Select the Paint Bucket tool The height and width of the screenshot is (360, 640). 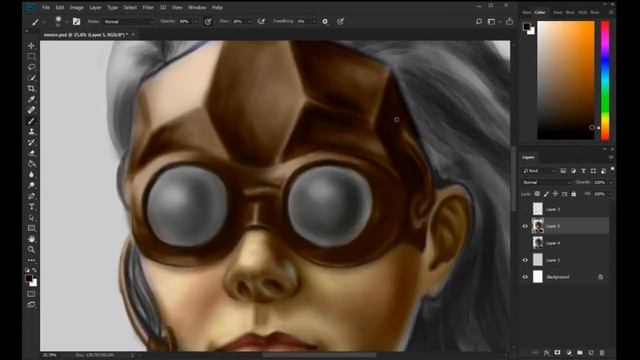click(31, 164)
